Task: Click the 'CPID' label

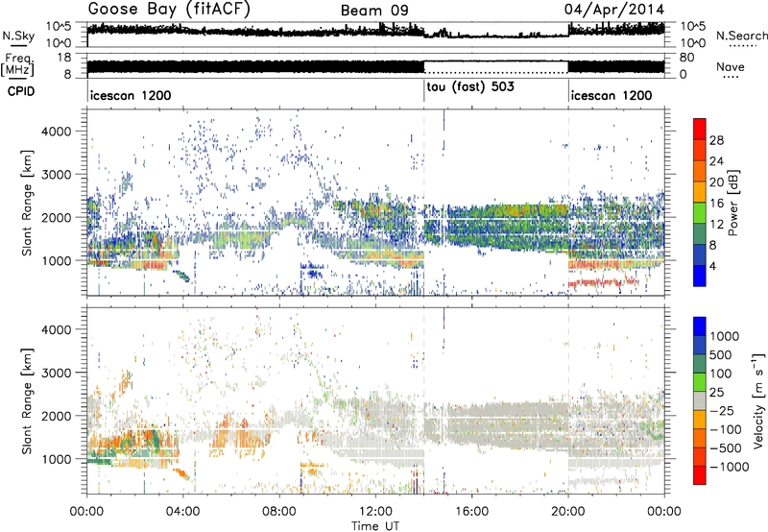Action: point(21,91)
